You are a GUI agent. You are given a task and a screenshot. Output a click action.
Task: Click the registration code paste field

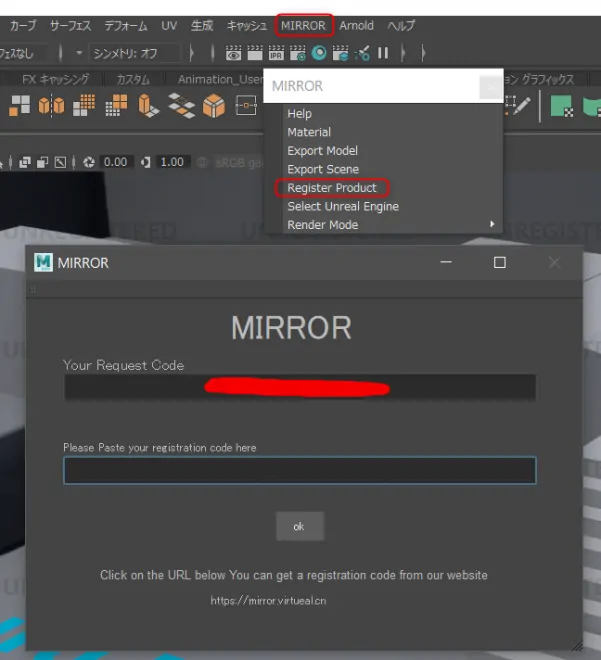[x=300, y=470]
